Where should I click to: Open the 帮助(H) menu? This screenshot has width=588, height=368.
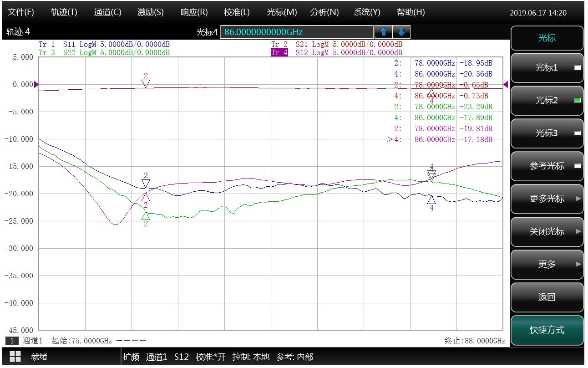411,12
